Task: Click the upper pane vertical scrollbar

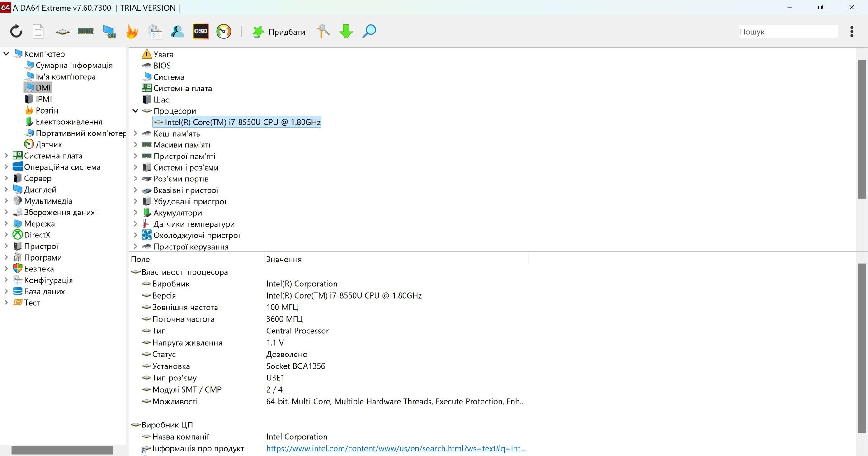Action: point(862,129)
